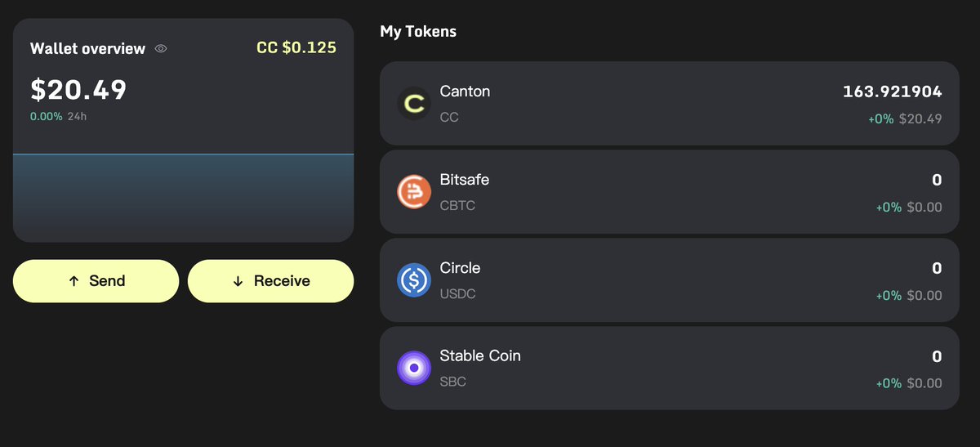Click the orange Bitsafe CBTC icon

pyautogui.click(x=414, y=192)
